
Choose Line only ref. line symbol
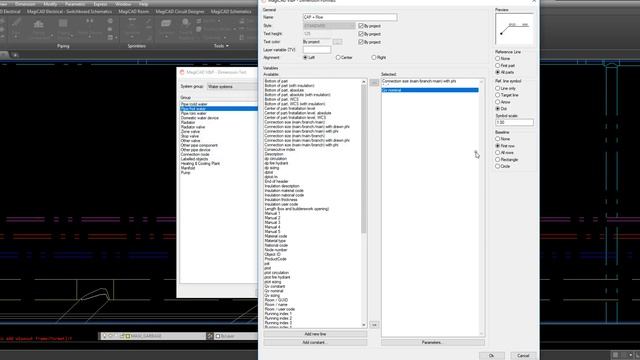[498, 88]
